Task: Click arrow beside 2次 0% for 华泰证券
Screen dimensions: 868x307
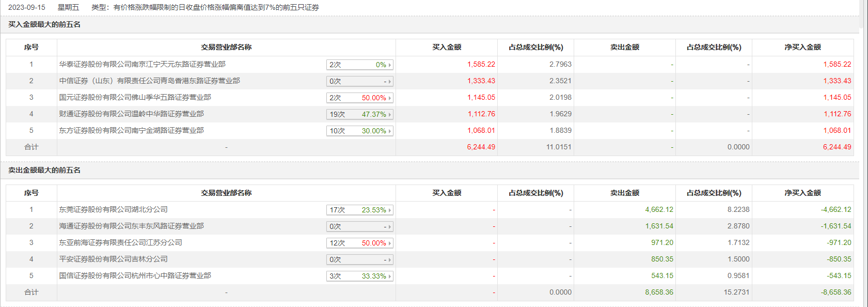Action: tap(389, 65)
